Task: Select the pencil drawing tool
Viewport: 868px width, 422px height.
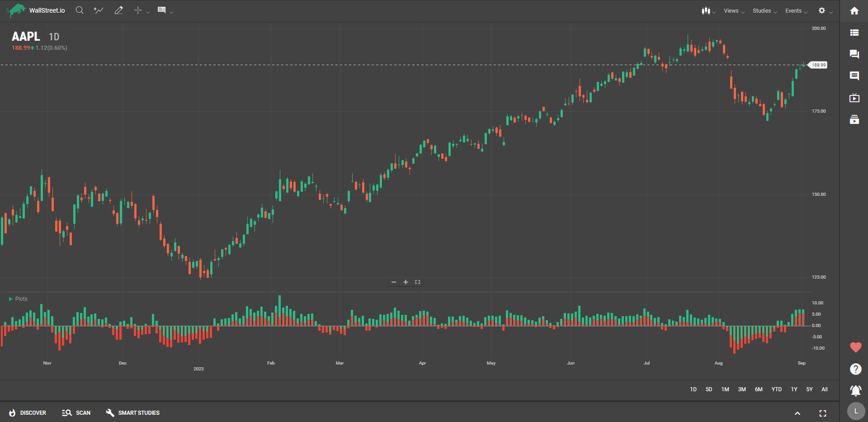Action: pyautogui.click(x=118, y=10)
